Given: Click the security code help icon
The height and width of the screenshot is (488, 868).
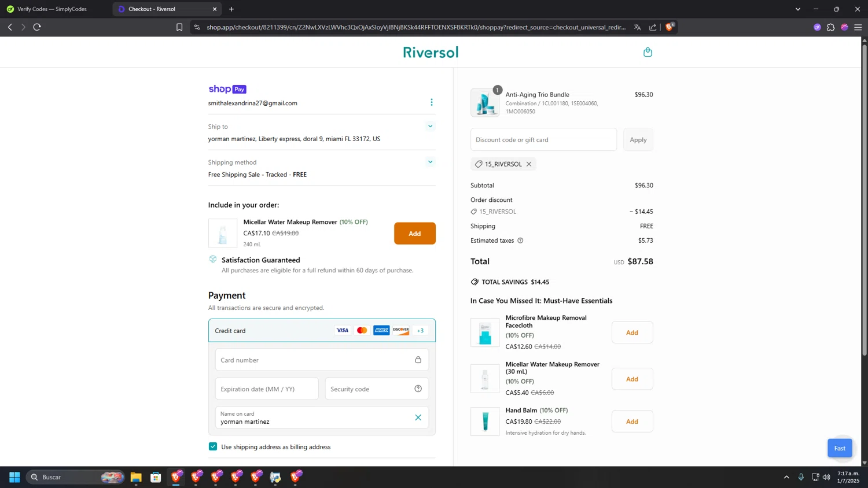Looking at the screenshot, I should [418, 389].
